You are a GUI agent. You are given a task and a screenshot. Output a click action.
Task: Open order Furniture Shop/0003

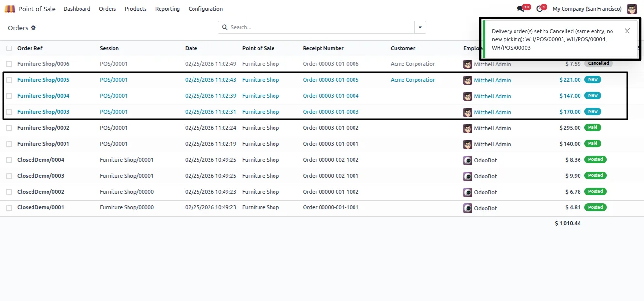[x=43, y=112]
